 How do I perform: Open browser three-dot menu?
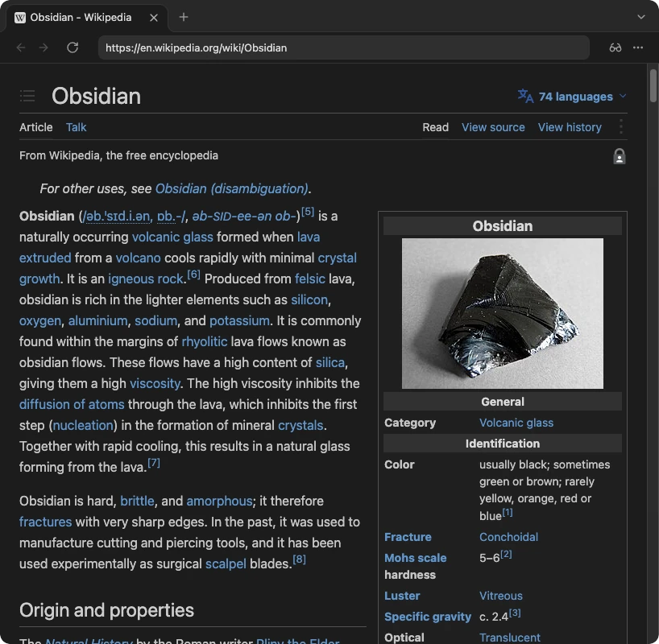pos(638,47)
